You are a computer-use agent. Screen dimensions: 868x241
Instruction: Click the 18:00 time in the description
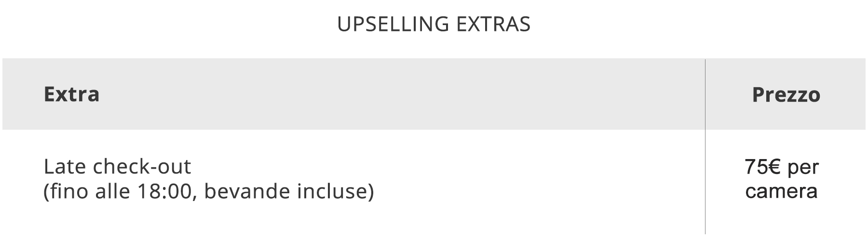point(166,192)
